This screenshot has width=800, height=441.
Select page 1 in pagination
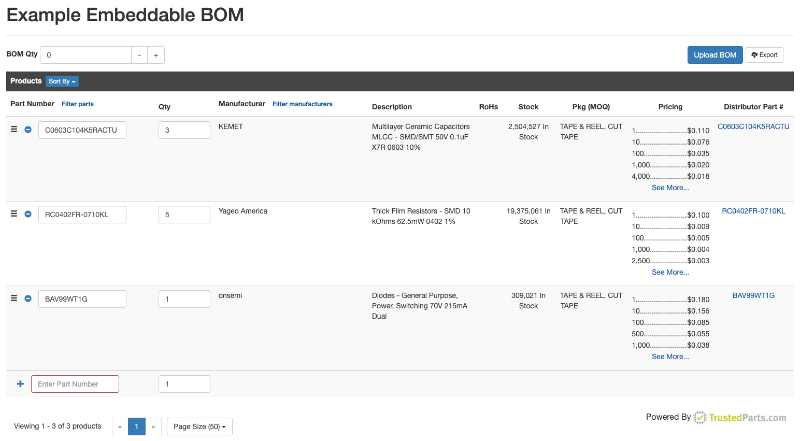[136, 427]
